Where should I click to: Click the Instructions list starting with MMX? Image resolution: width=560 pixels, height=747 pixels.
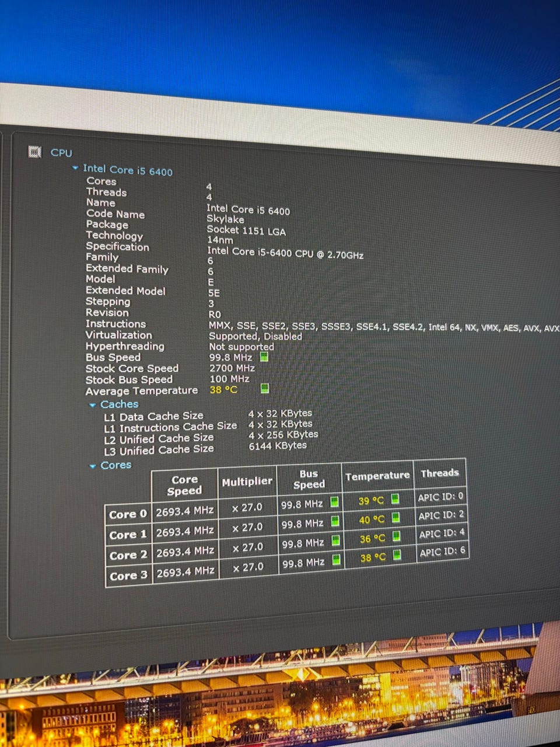tap(384, 327)
